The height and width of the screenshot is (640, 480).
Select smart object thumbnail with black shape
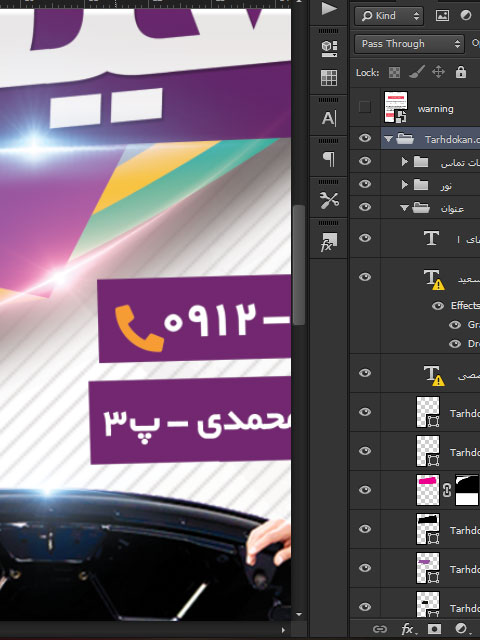coord(428,529)
